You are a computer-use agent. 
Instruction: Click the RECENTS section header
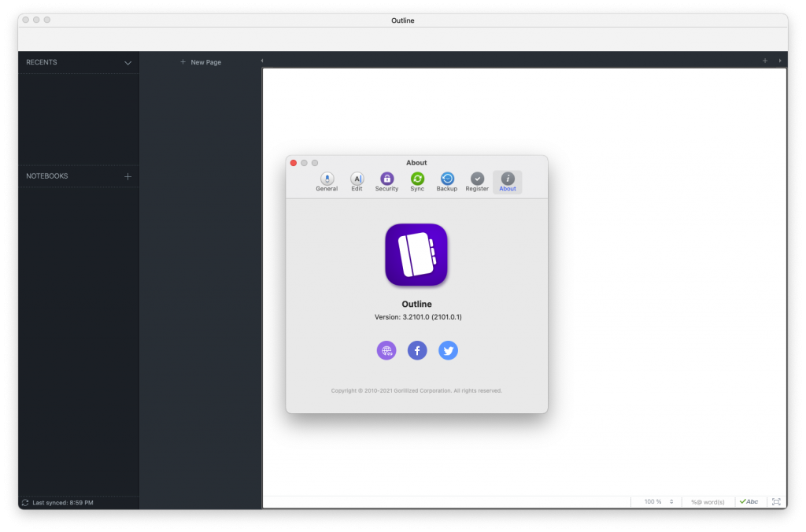(x=42, y=62)
